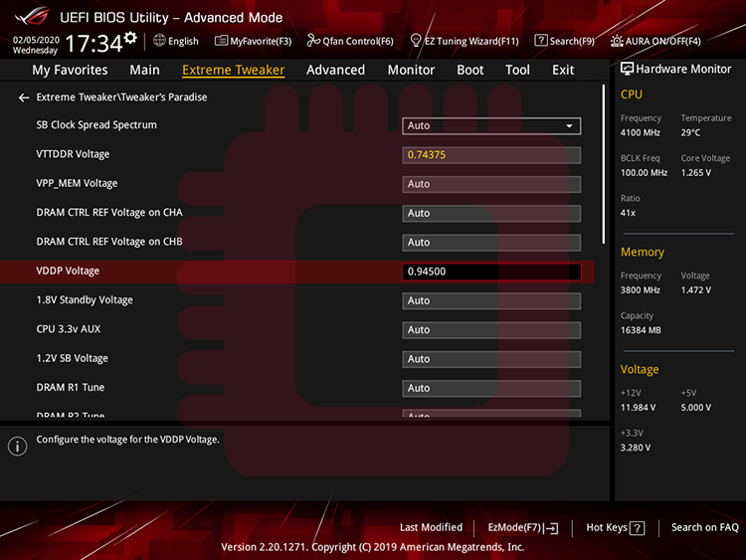Launch the EZ Tuning Wizard(F11)
The image size is (746, 560).
click(464, 41)
